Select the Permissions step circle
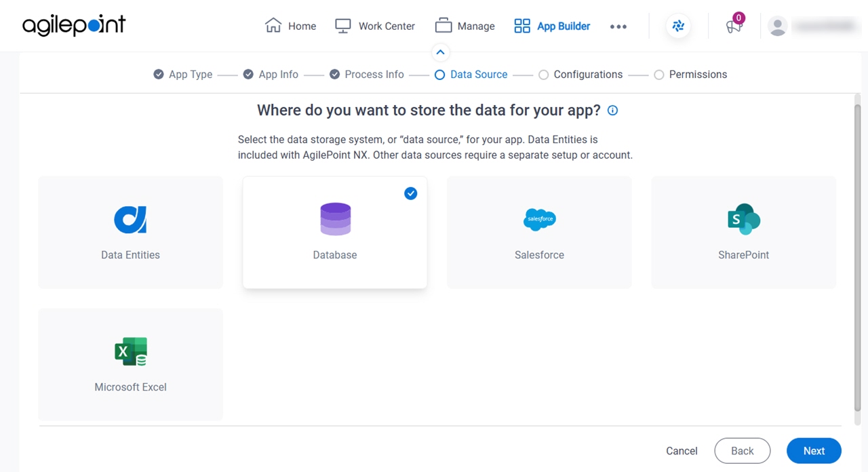The height and width of the screenshot is (472, 868). coord(658,75)
